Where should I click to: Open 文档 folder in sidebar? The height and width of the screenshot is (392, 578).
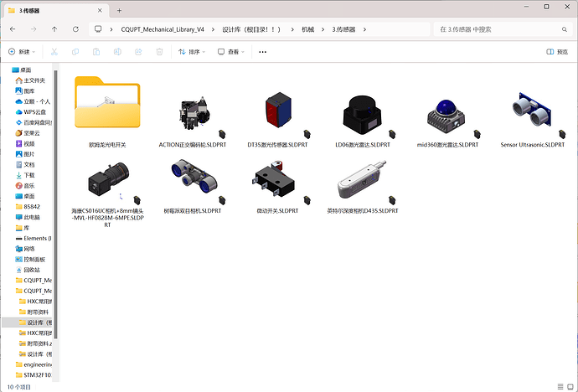(25, 165)
